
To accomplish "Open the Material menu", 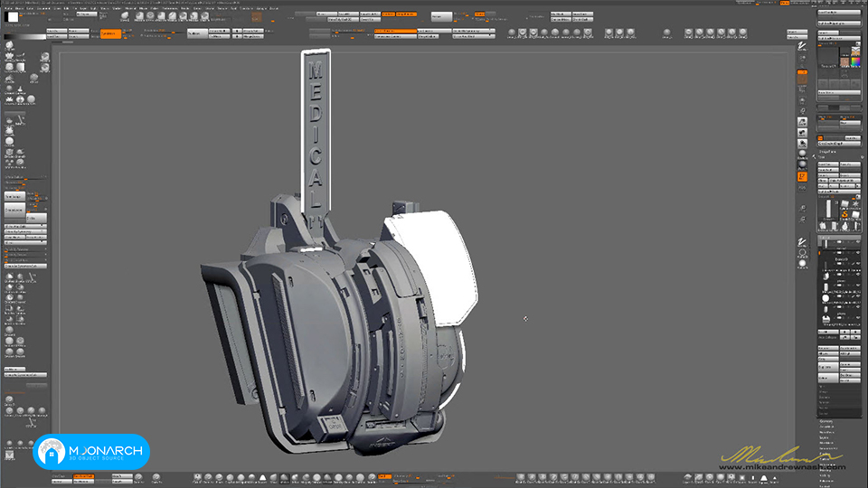I will (x=130, y=8).
